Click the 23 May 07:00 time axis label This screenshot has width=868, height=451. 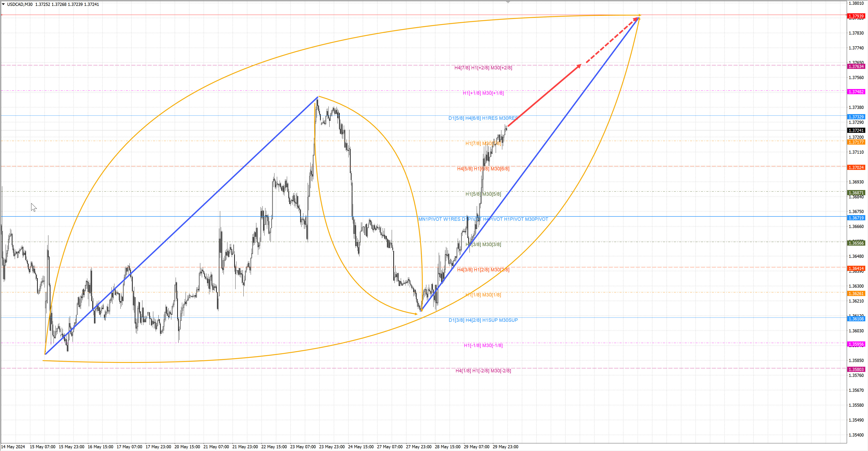coord(303,447)
